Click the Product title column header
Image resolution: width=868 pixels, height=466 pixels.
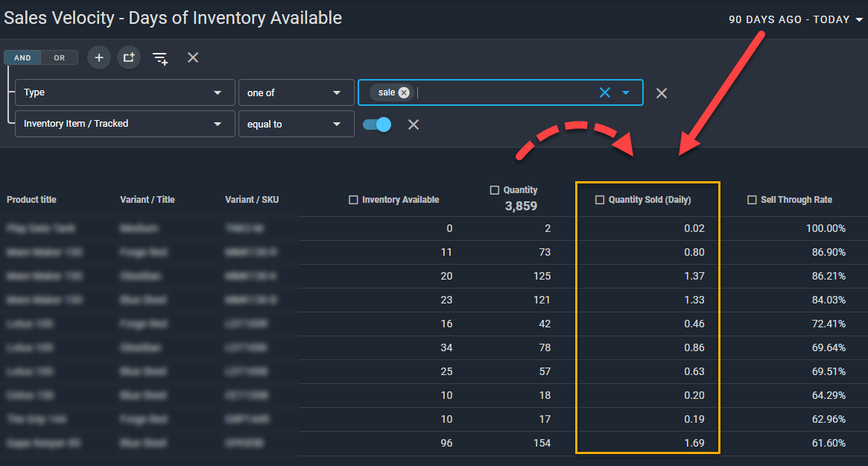point(31,200)
